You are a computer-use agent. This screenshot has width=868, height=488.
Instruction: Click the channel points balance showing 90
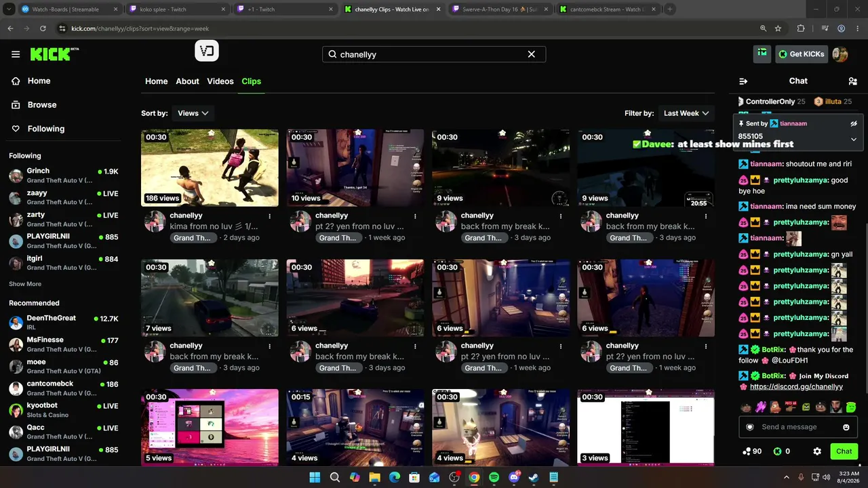point(752,451)
